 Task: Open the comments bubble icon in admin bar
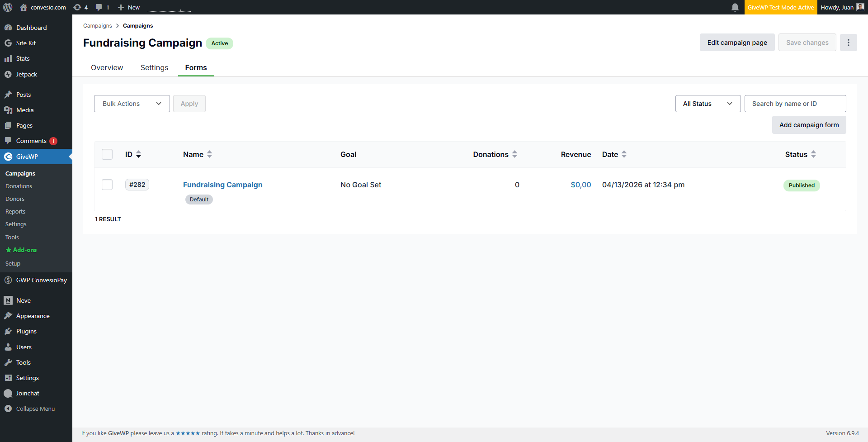(x=99, y=7)
